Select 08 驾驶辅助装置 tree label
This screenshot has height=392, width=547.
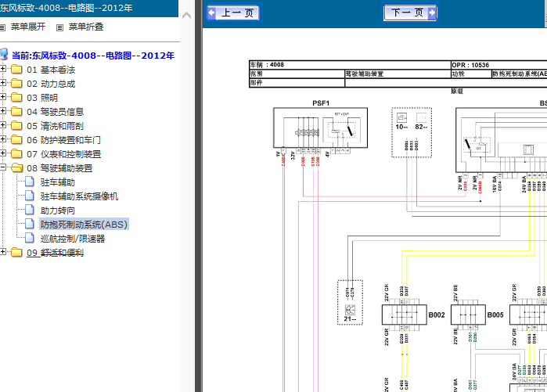tap(59, 168)
